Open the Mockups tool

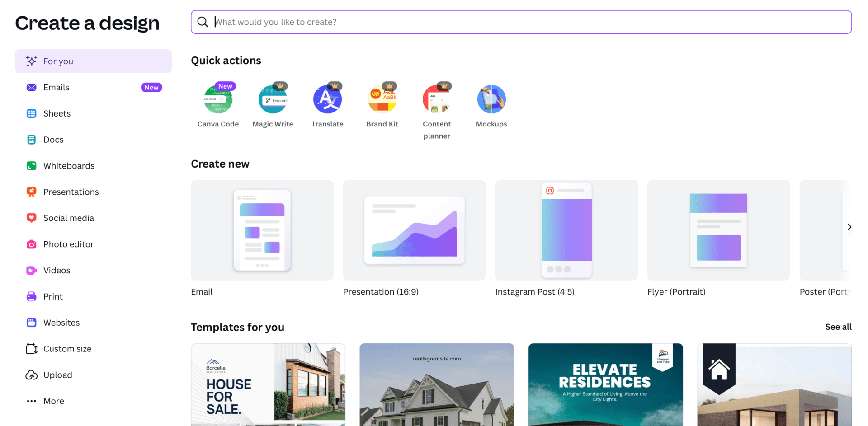(491, 98)
